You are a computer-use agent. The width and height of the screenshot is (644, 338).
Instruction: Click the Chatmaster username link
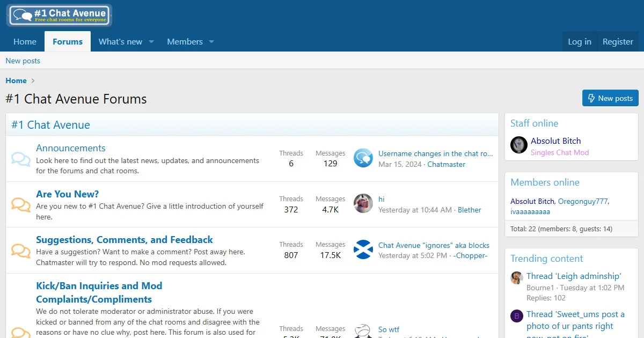click(447, 164)
